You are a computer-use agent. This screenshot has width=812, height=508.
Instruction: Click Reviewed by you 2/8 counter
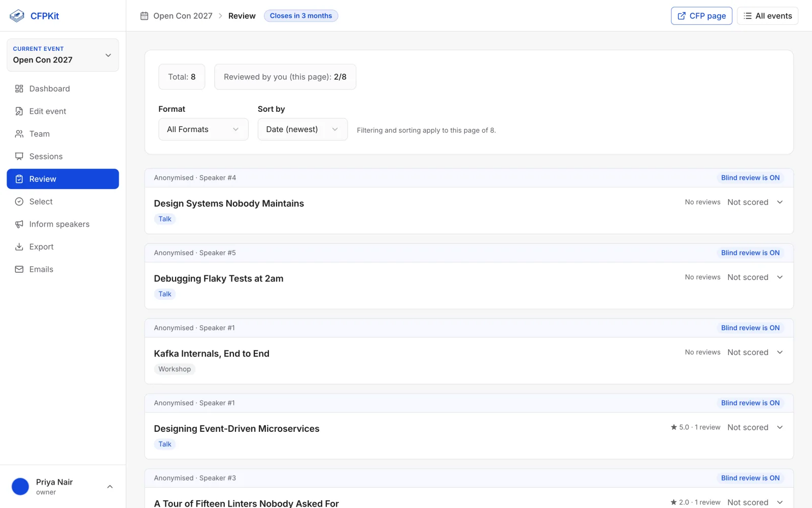point(285,77)
